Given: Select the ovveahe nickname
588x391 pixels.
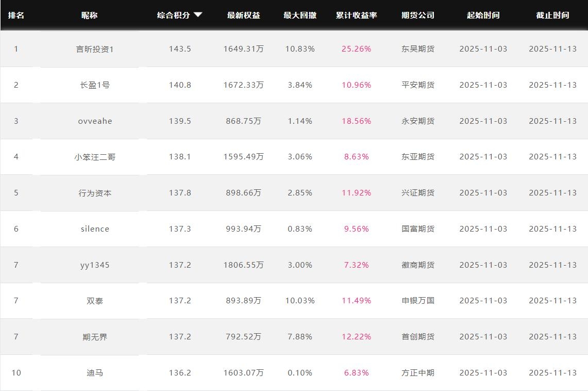Looking at the screenshot, I should (x=95, y=121).
